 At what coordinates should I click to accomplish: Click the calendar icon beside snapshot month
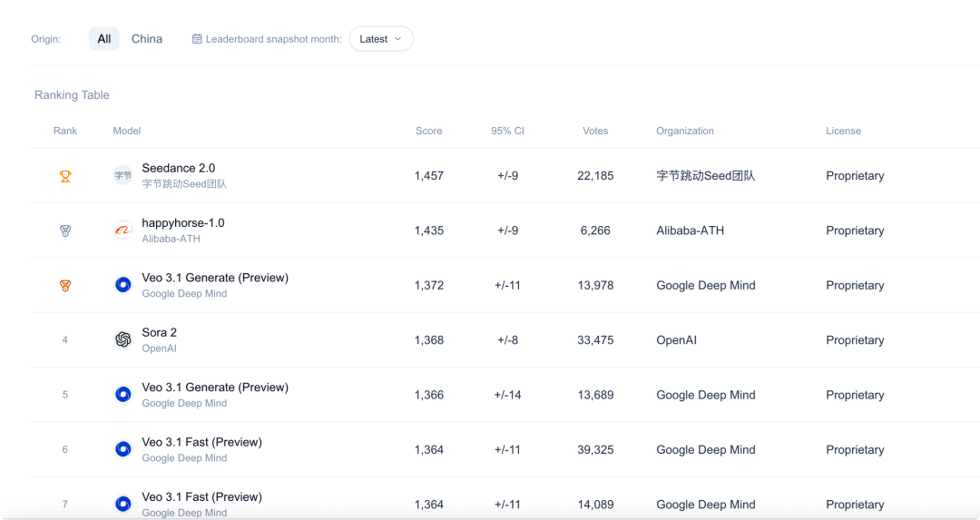tap(197, 39)
